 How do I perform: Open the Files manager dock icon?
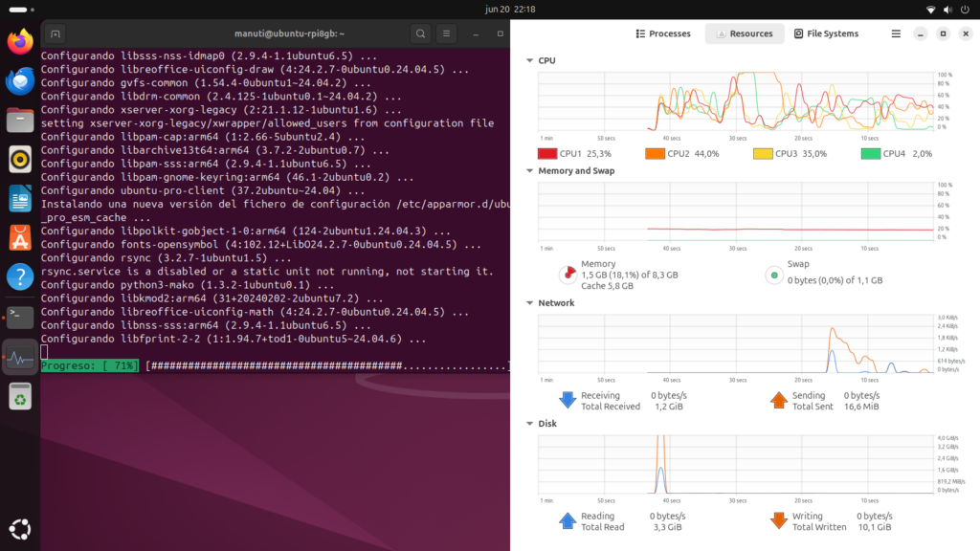coord(20,120)
